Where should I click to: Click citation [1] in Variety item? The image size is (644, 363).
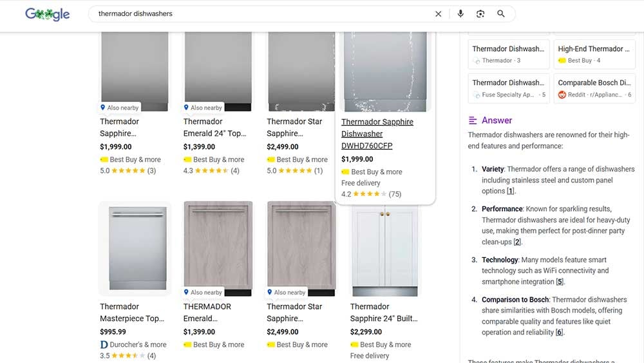510,191
